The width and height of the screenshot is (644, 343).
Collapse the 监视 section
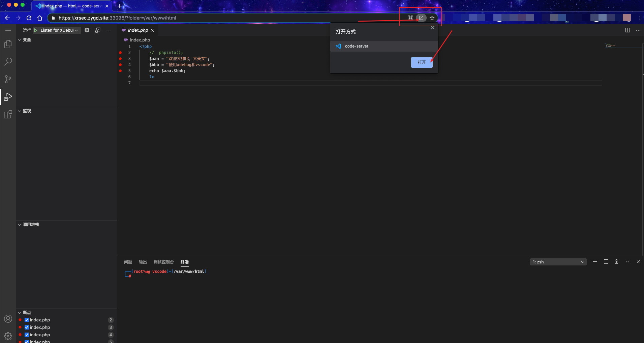coord(67,111)
